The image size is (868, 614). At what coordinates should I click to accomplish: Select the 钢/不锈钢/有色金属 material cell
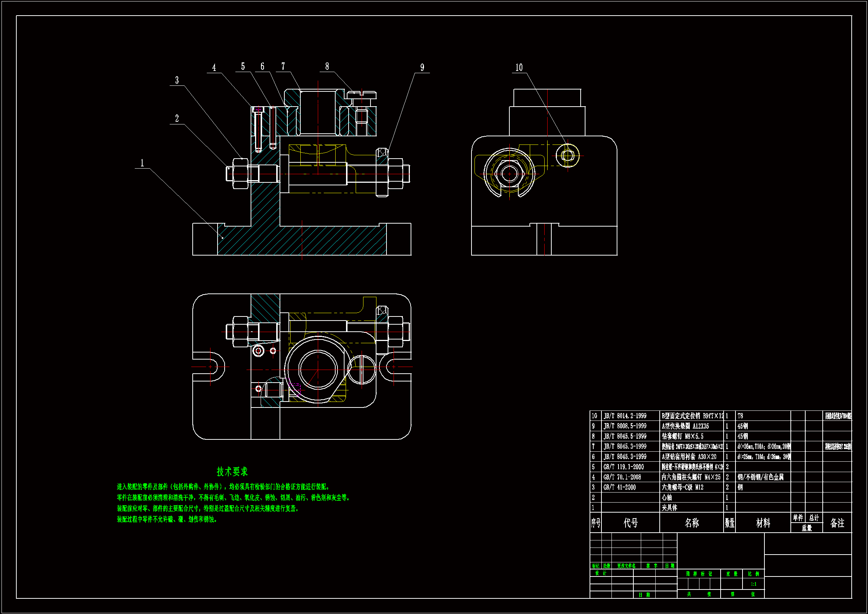pos(760,477)
